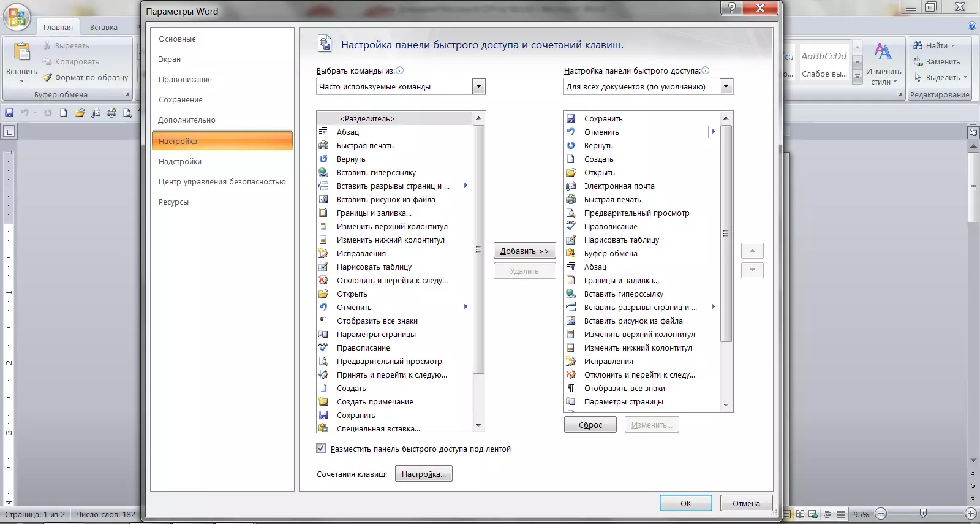
Task: Select Исправления in the quick access list
Action: tap(642, 362)
